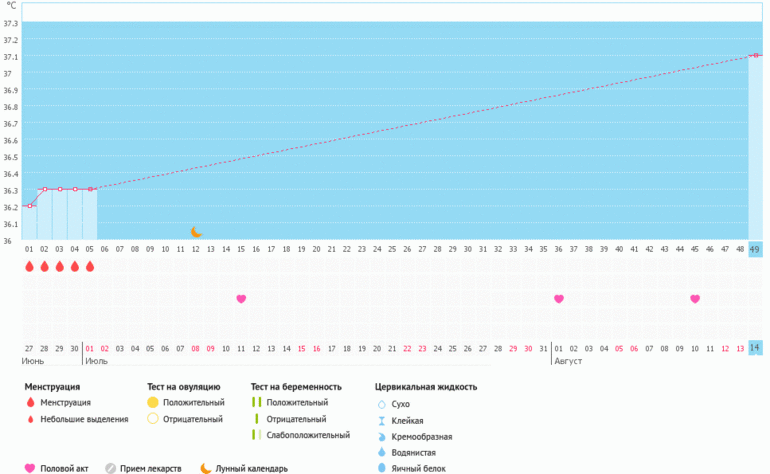The image size is (770, 474).
Task: Click the 36.2° temperature point on day 01
Action: [29, 206]
